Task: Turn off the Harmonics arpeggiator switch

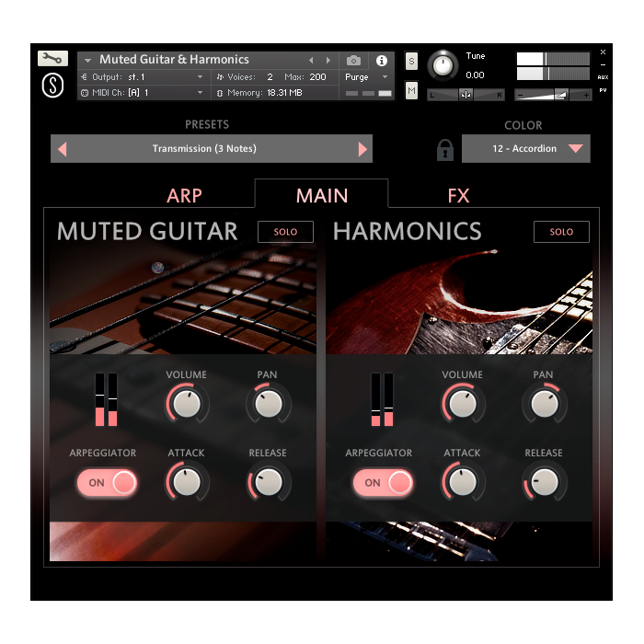Action: (x=383, y=482)
